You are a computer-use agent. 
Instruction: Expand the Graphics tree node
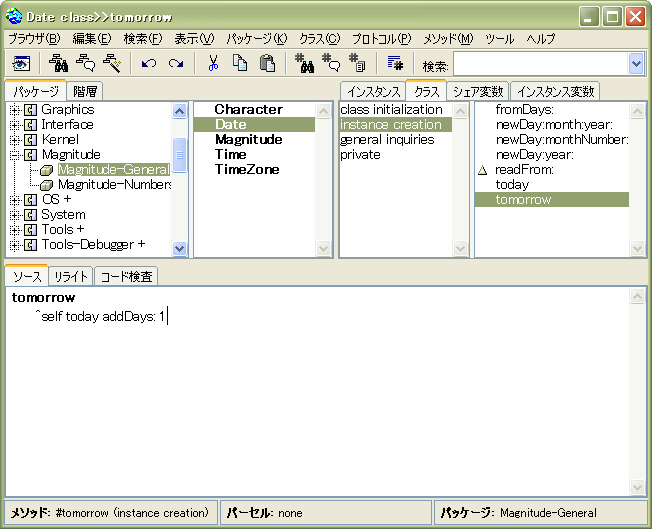(x=15, y=110)
